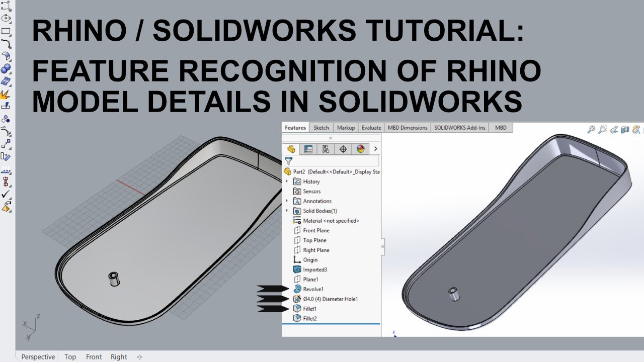Click the Zoom to Fit magnifier icon
Screen dimensions: 644x362
point(591,130)
